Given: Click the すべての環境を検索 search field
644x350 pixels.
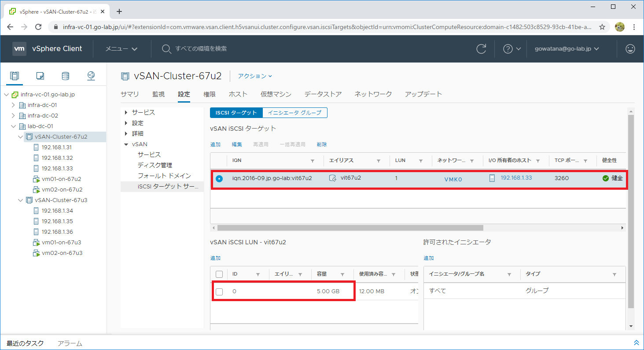Looking at the screenshot, I should (201, 49).
